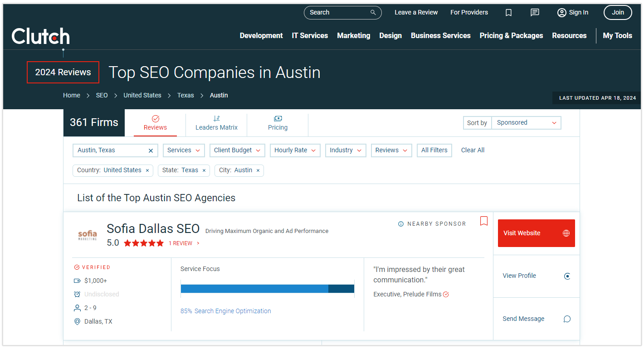The image size is (644, 349).
Task: Open the Sort by Sponsored dropdown
Action: (526, 123)
